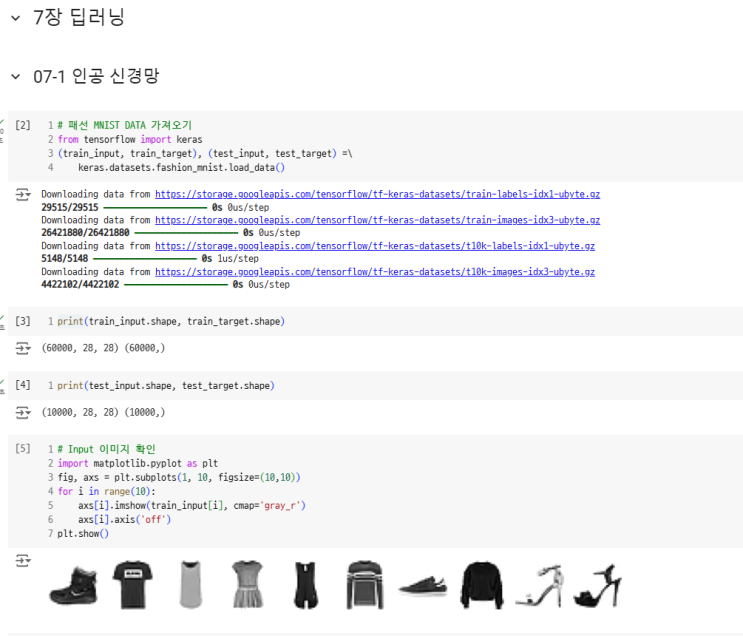Place cursor on 'from tensorflow import keras' line
The image size is (743, 636).
130,139
